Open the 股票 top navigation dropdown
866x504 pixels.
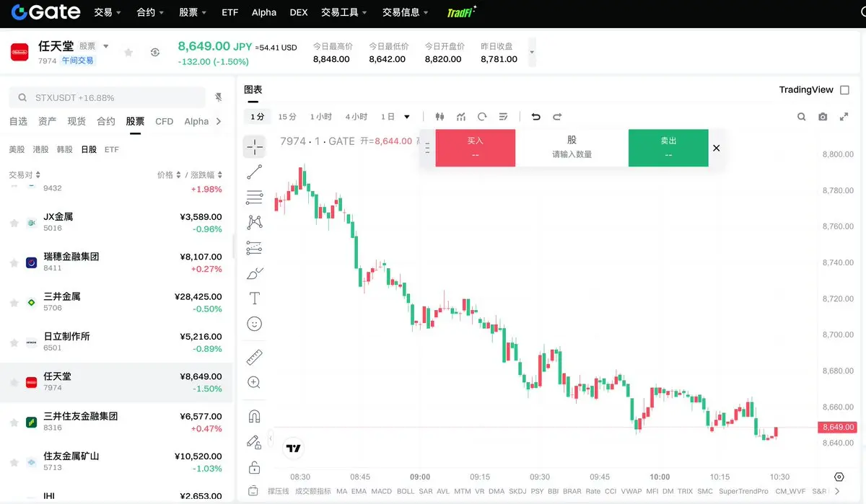coord(193,12)
